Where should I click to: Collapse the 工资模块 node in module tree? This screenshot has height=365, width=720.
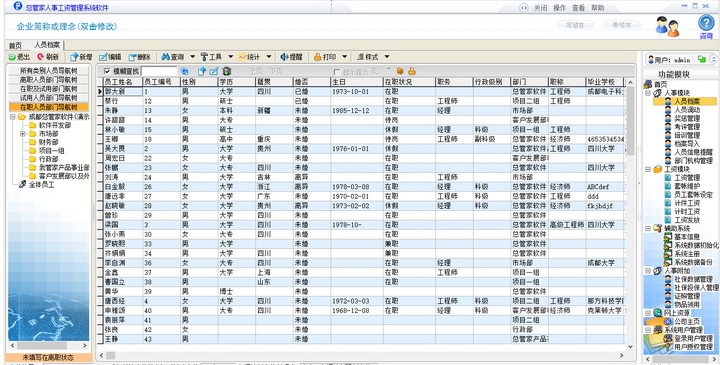pyautogui.click(x=648, y=169)
